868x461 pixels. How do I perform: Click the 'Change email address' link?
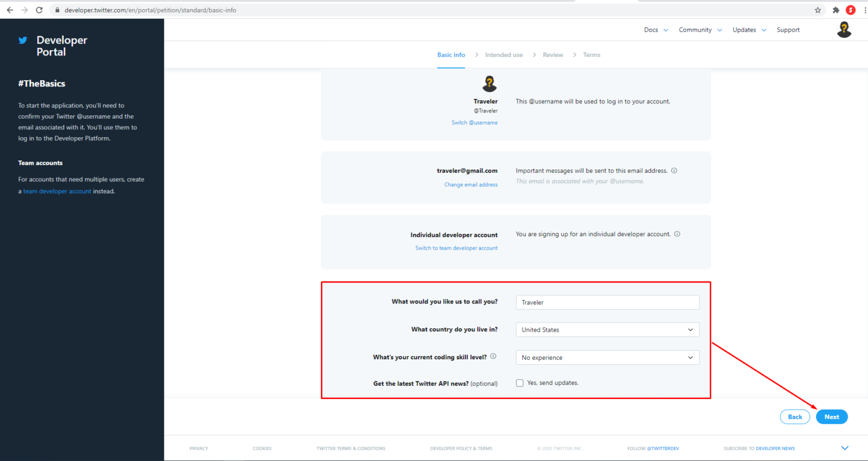[x=471, y=184]
